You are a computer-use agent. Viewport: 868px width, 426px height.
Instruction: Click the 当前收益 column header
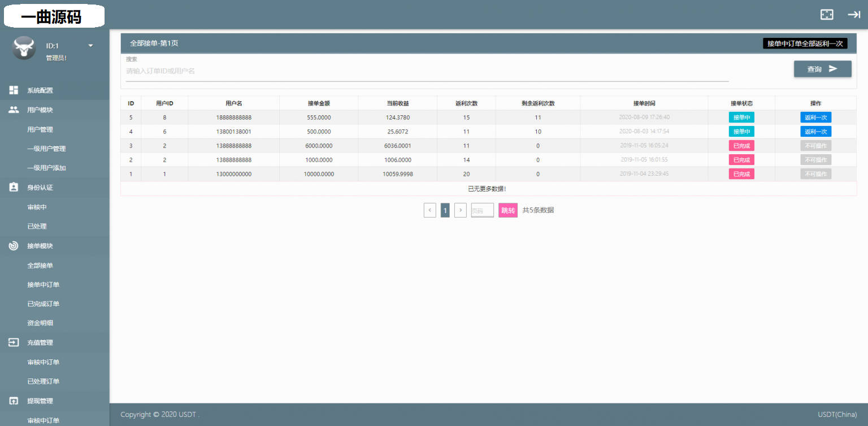pos(397,103)
